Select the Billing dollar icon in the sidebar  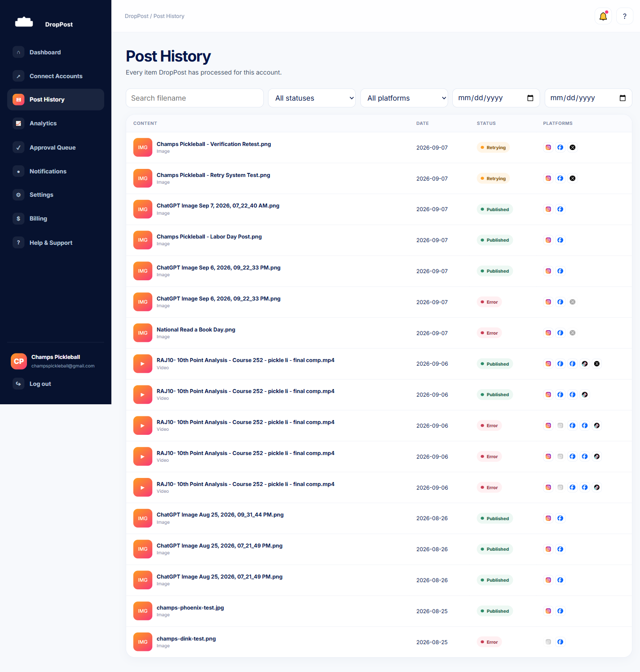(x=18, y=219)
